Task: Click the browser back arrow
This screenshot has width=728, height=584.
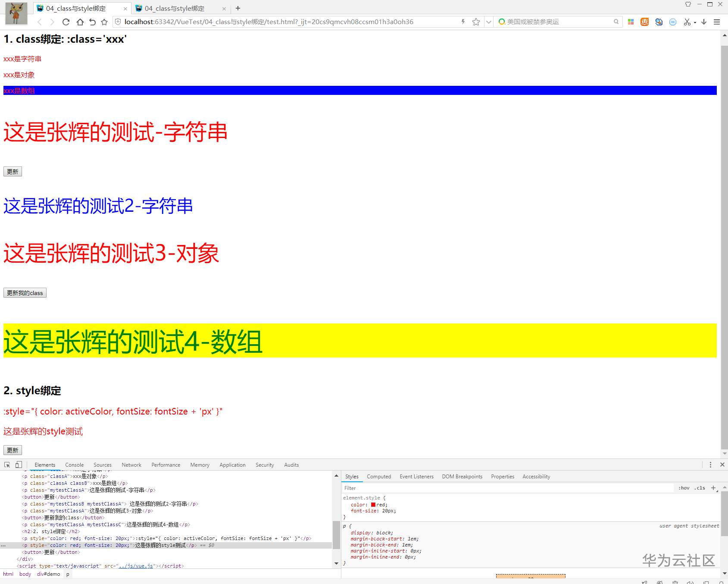Action: (40, 22)
